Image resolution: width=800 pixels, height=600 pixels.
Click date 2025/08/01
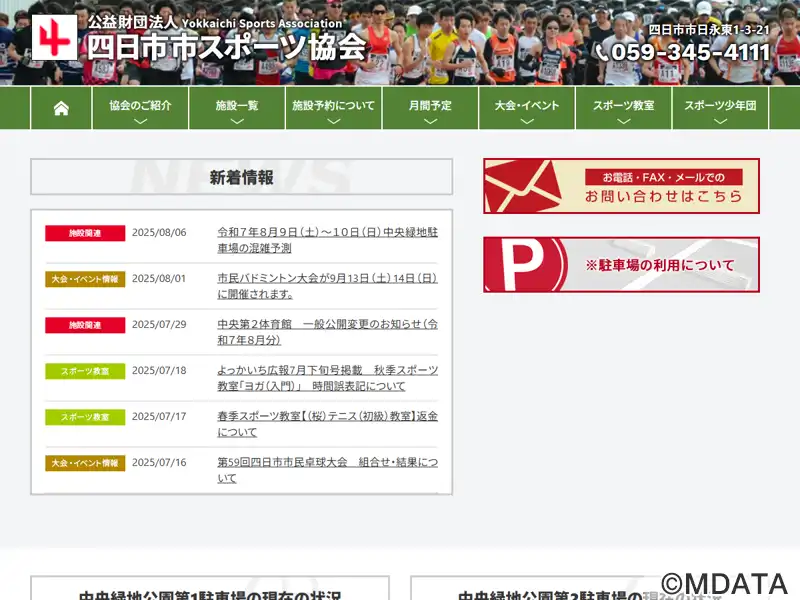pyautogui.click(x=159, y=279)
